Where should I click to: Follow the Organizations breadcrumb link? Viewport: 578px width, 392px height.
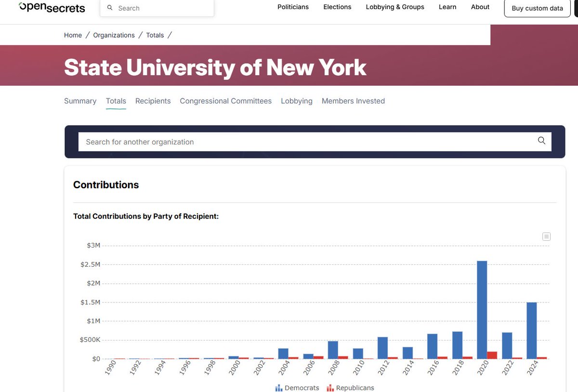point(114,35)
